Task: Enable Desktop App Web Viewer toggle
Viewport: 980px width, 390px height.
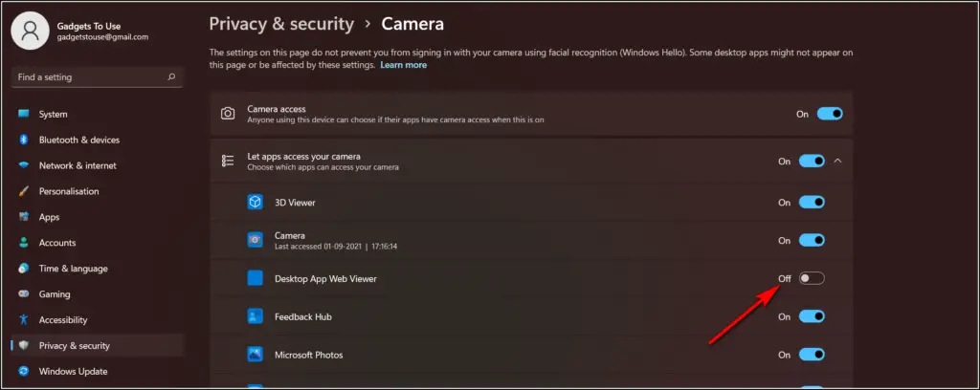Action: tap(812, 278)
